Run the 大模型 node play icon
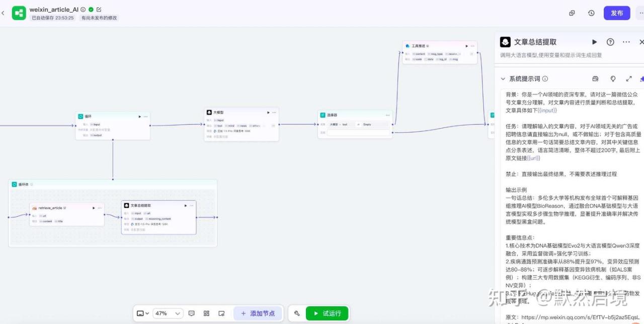This screenshot has height=324, width=644. point(268,112)
